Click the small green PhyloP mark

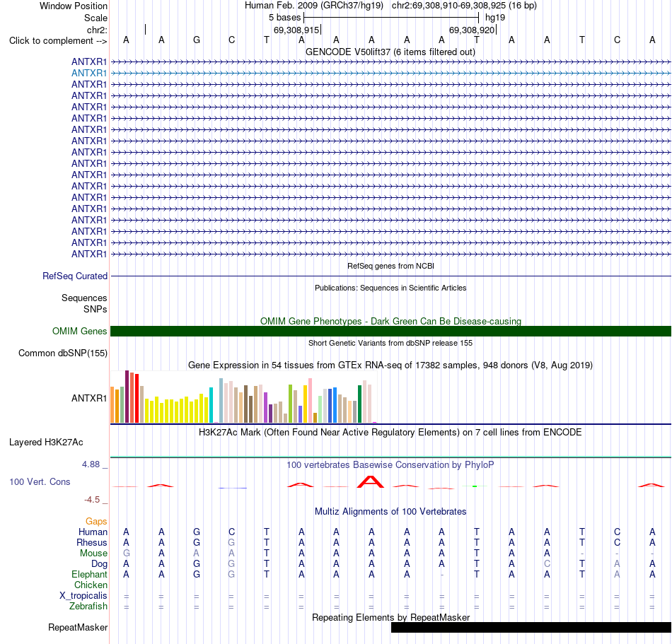[475, 486]
